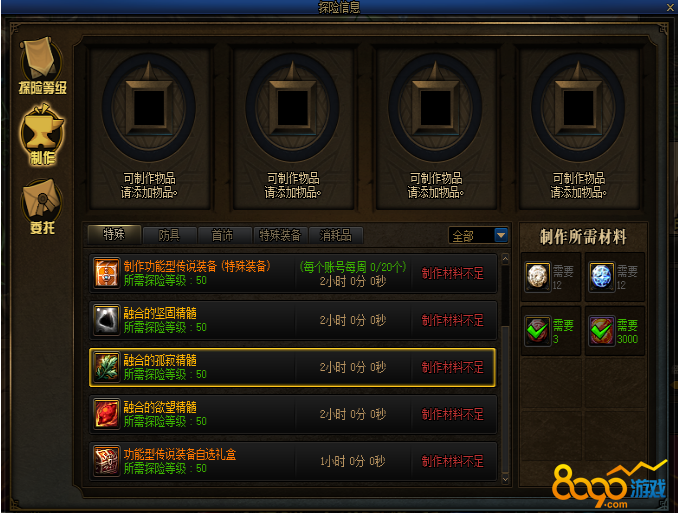Click the recipe list scrollbar down arrow
This screenshot has height=513, width=678.
tap(505, 479)
